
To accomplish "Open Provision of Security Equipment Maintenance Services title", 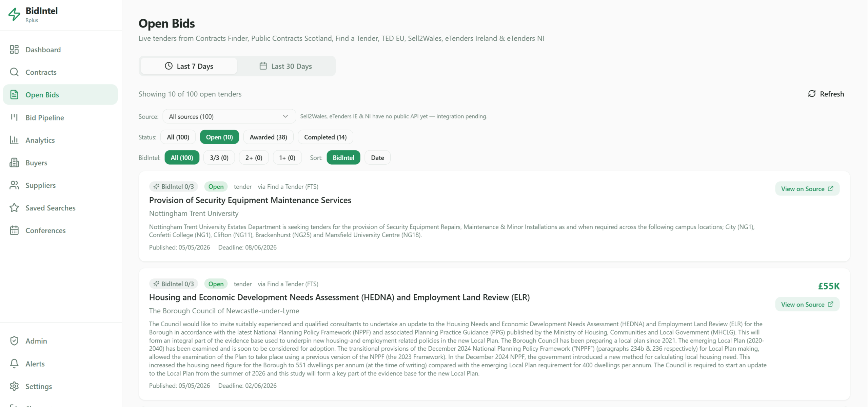I will coord(250,200).
